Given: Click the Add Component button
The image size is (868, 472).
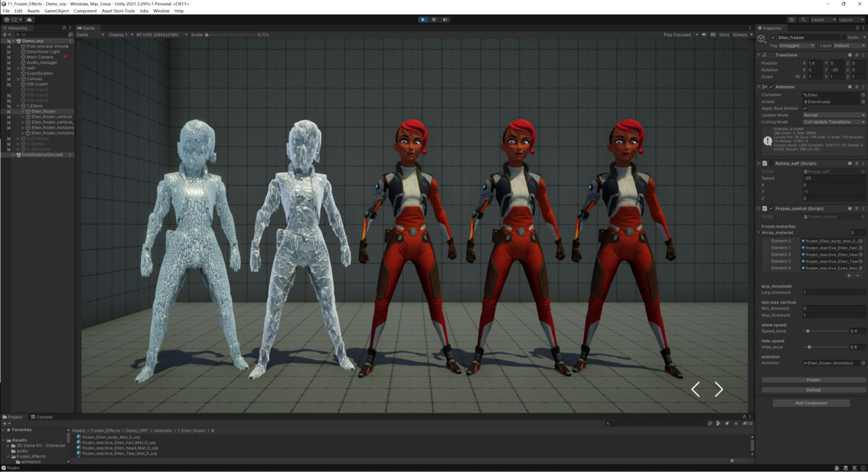Looking at the screenshot, I should tap(811, 403).
